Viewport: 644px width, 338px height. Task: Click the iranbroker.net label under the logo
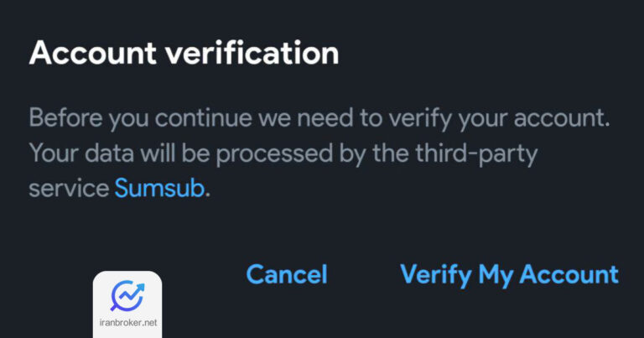tap(127, 322)
